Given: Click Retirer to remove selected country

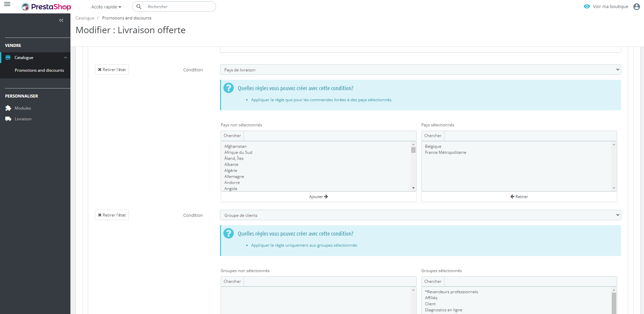Looking at the screenshot, I should coord(519,197).
